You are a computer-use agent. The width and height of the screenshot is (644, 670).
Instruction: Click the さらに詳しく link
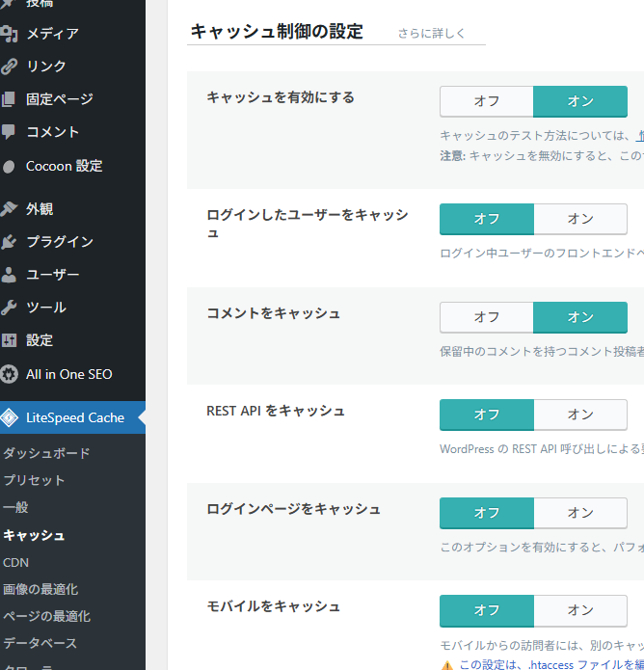pyautogui.click(x=431, y=34)
